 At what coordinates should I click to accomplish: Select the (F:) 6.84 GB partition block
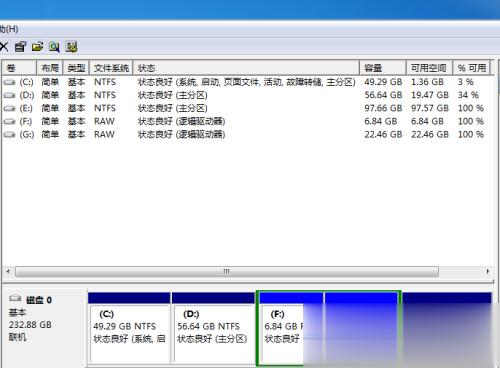[x=290, y=329]
